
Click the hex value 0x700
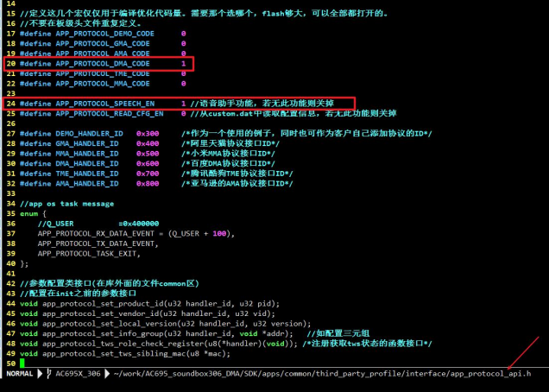click(x=148, y=174)
